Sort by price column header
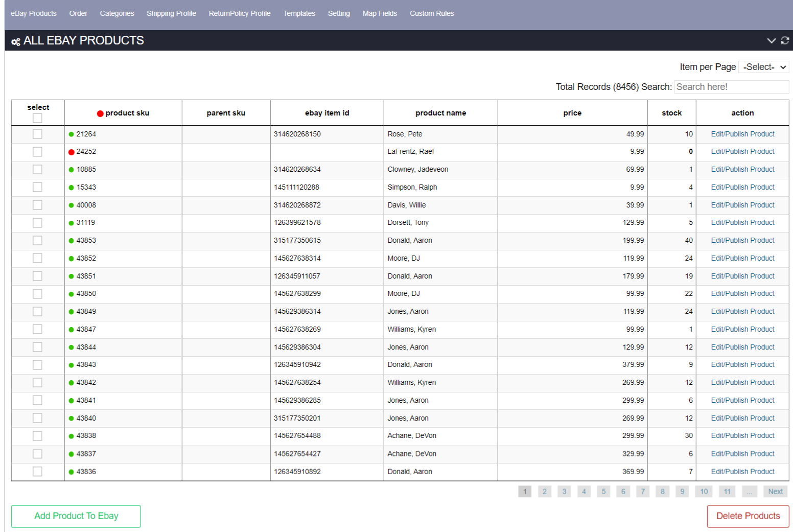Screen dimensions: 793x532 pyautogui.click(x=572, y=113)
